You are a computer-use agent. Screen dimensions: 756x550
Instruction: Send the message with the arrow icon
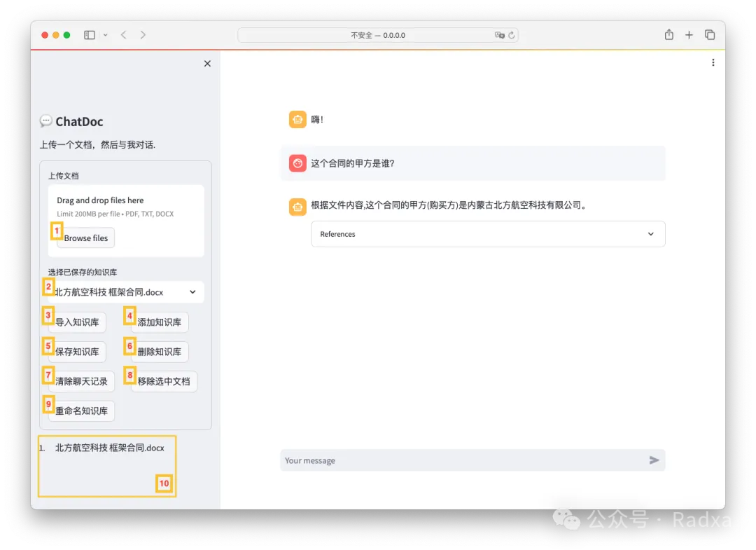tap(654, 460)
